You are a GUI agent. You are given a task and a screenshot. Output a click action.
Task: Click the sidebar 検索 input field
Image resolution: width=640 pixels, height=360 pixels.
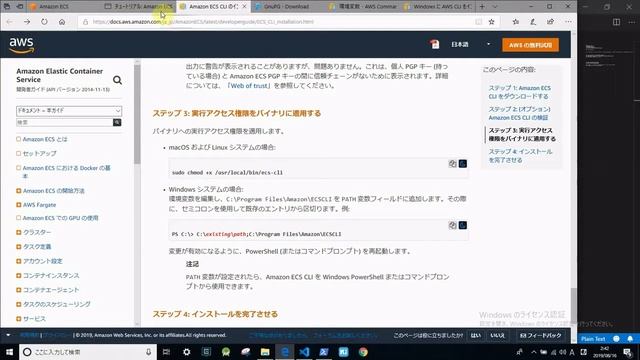(x=64, y=122)
